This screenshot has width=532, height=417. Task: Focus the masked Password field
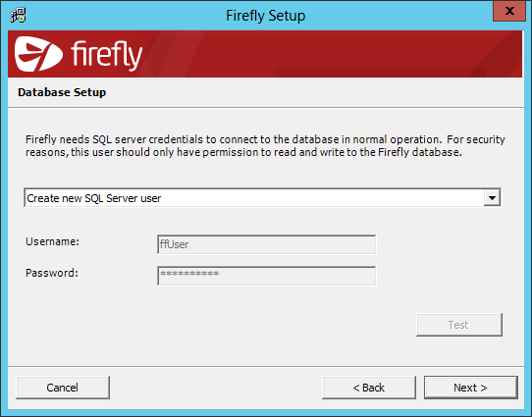tap(266, 276)
